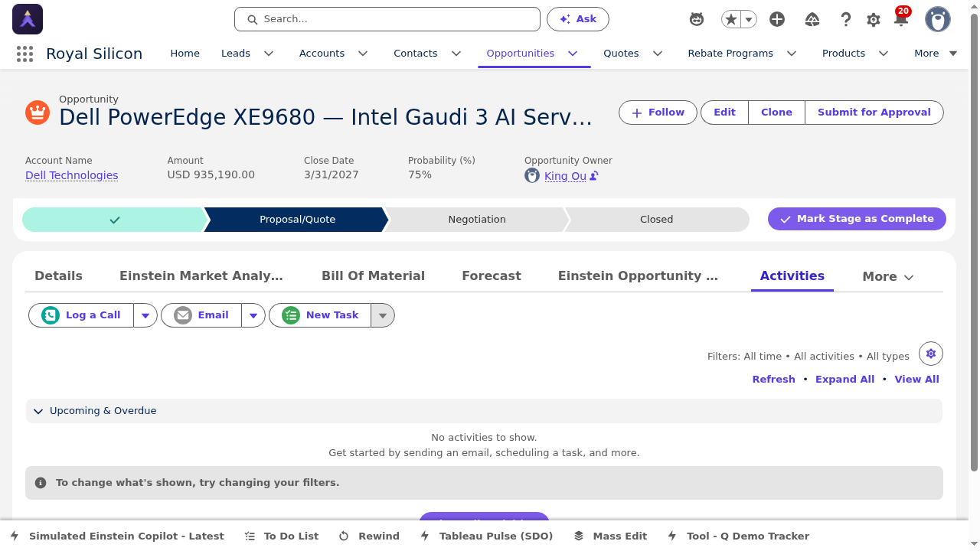
Task: Expand the Quotes nav dropdown chevron
Action: (657, 54)
